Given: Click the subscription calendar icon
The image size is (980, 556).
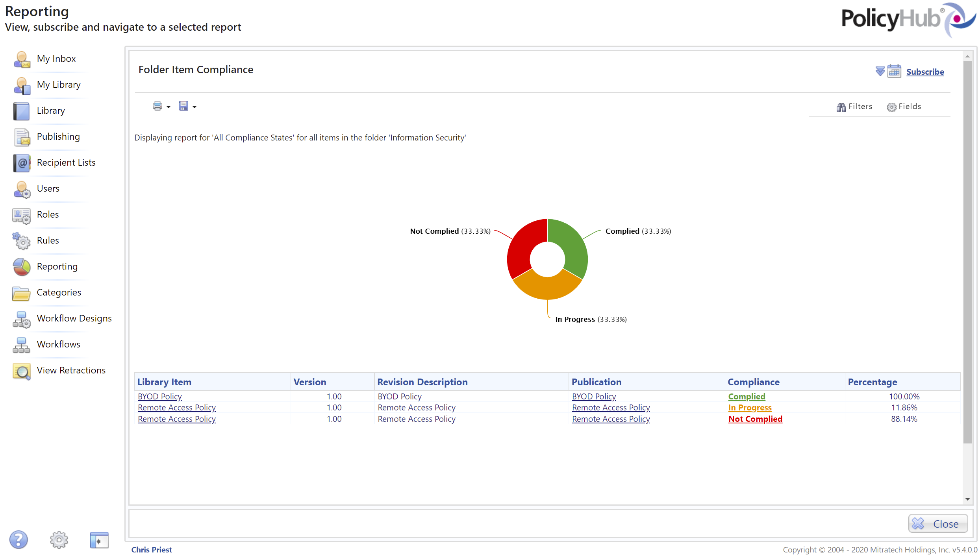Looking at the screenshot, I should click(894, 71).
